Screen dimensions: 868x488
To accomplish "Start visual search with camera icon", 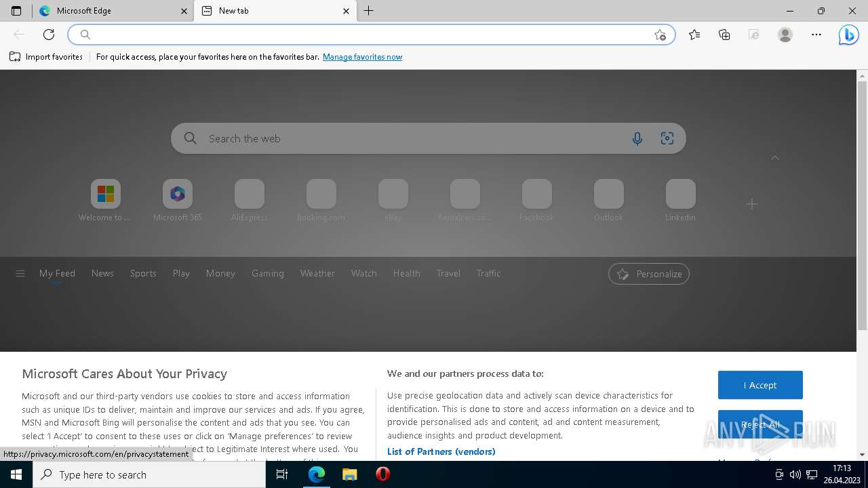I will (x=667, y=138).
